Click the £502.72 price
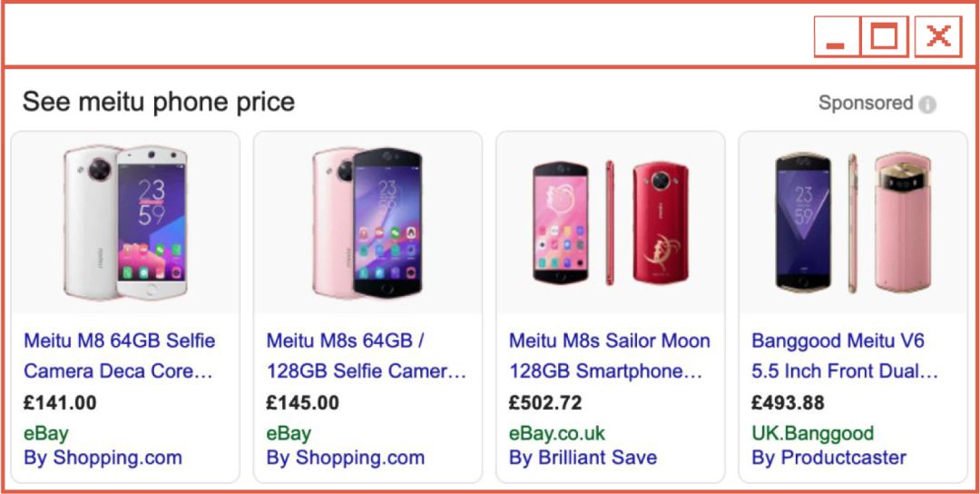This screenshot has height=494, width=980. pos(545,402)
